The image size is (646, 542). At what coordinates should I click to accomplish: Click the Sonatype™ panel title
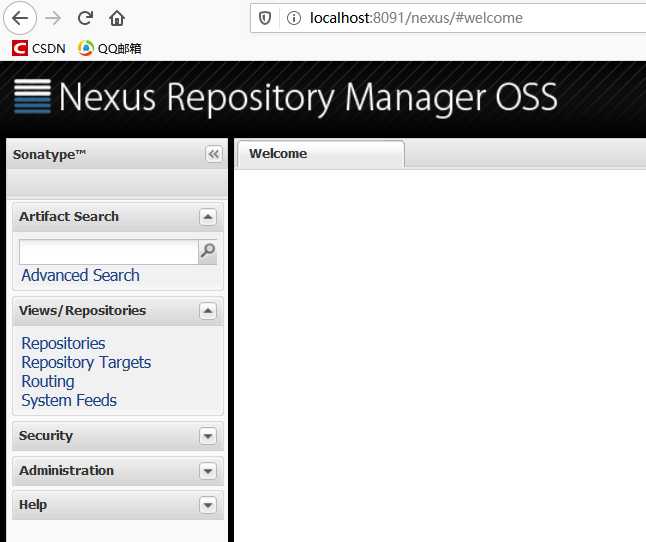(49, 154)
